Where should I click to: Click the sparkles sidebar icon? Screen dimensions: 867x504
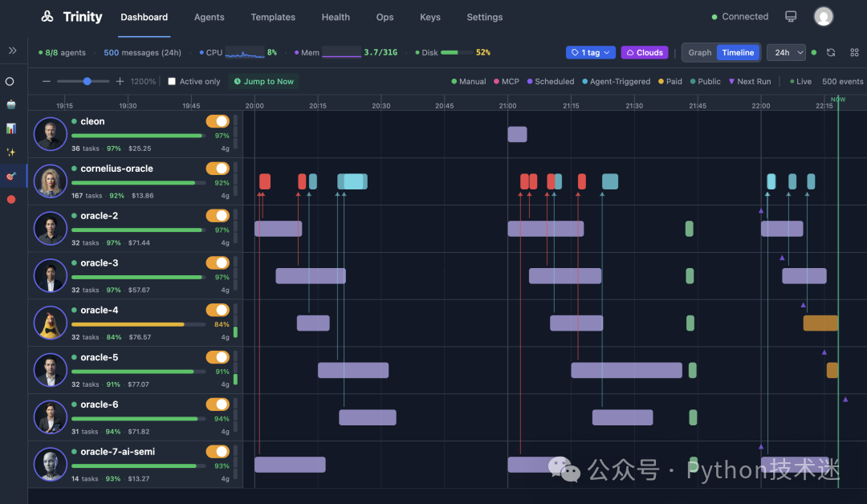pyautogui.click(x=11, y=152)
